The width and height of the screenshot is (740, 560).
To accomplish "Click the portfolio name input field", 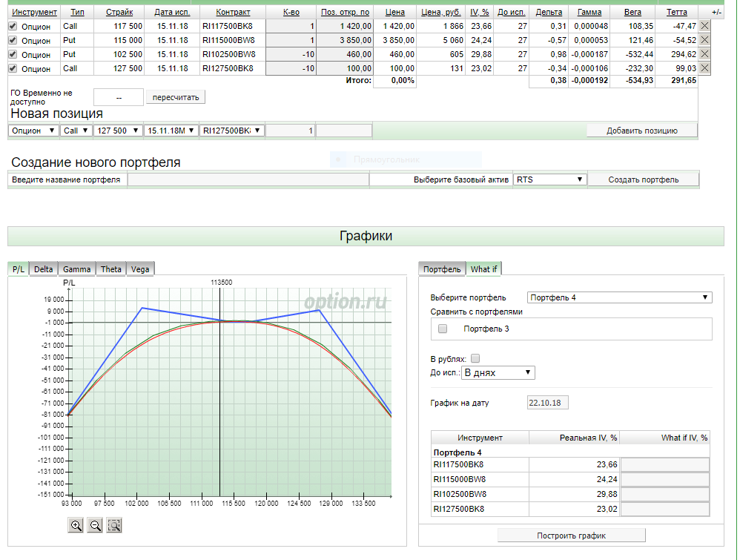I will point(248,179).
